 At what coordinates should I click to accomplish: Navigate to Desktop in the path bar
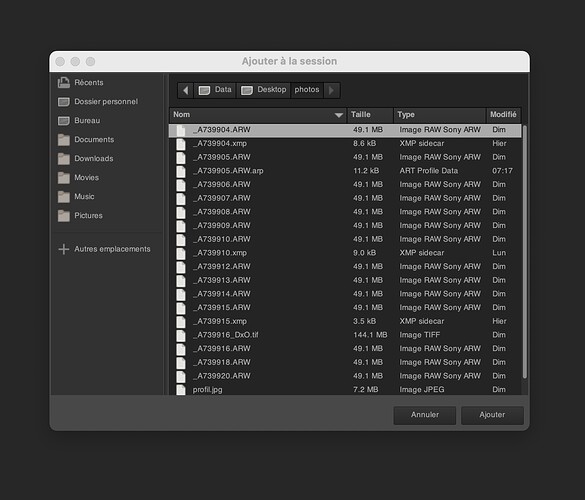tap(263, 90)
